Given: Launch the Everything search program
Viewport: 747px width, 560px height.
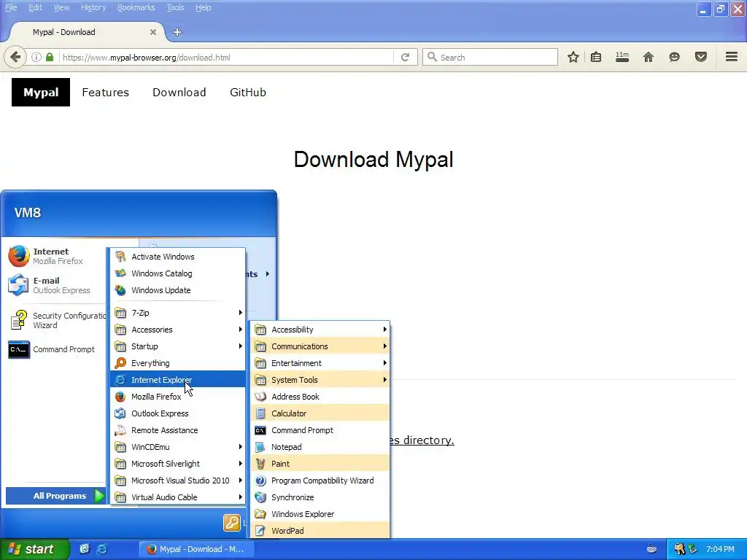Looking at the screenshot, I should [x=178, y=363].
